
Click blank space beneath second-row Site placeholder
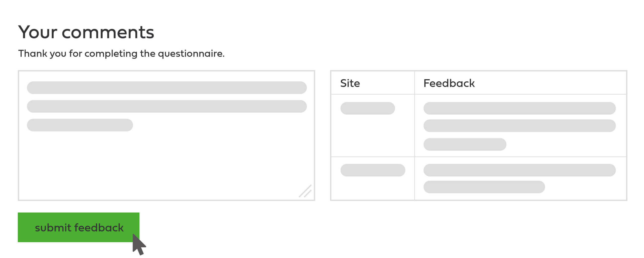click(x=372, y=189)
